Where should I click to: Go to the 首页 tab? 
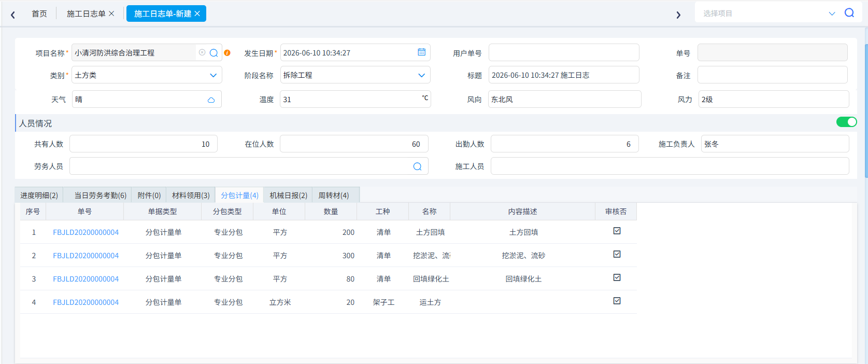39,13
